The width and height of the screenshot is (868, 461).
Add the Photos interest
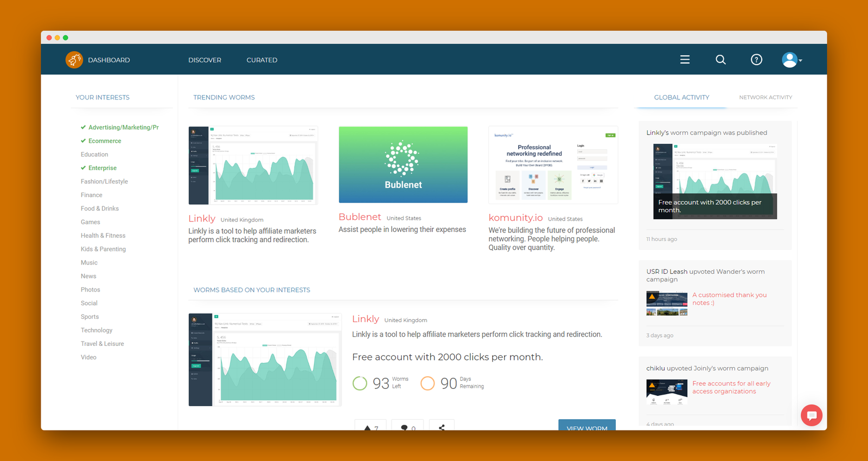click(x=91, y=291)
